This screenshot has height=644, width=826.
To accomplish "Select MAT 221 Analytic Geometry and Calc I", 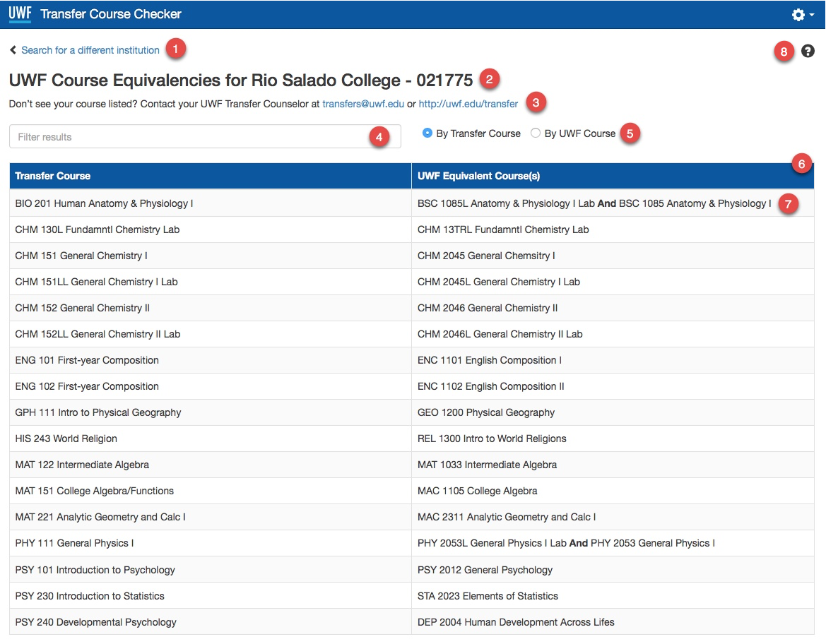I will [100, 517].
